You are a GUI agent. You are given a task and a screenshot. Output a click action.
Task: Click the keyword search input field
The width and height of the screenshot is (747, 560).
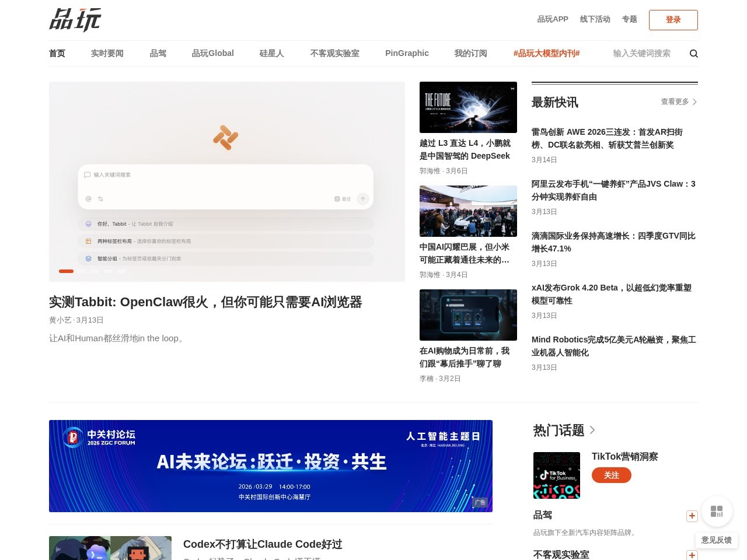coord(642,53)
